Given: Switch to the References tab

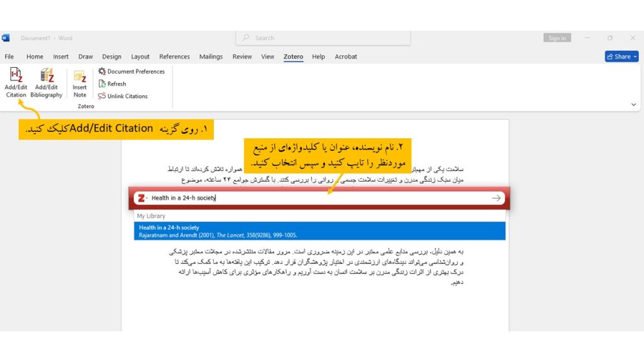Looking at the screenshot, I should (x=174, y=56).
